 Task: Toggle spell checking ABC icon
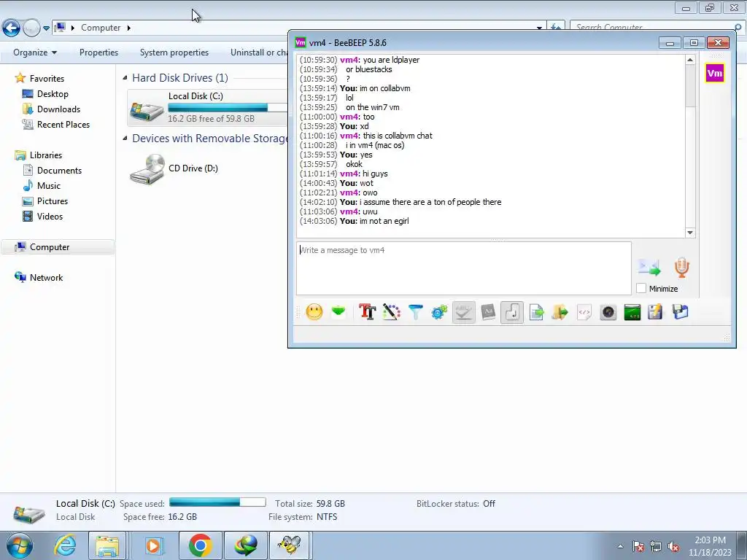463,312
